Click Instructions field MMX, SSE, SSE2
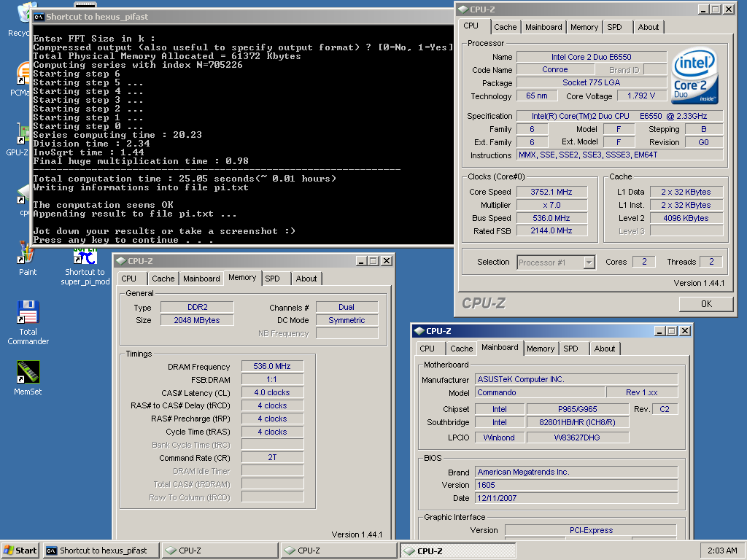This screenshot has height=560, width=747. (x=620, y=155)
